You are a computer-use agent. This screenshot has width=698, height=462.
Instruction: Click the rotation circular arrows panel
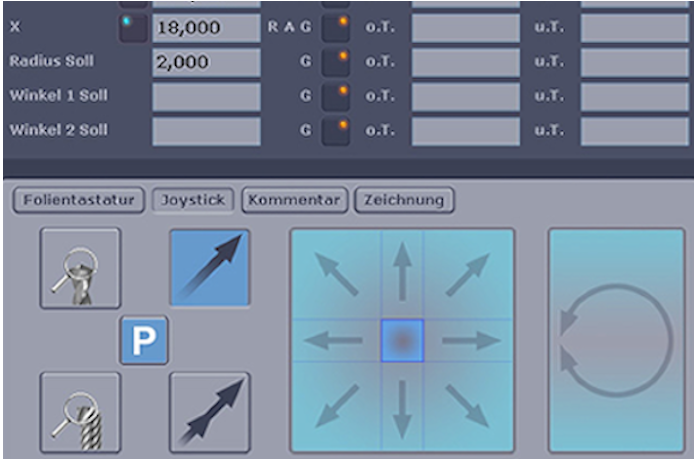[616, 339]
